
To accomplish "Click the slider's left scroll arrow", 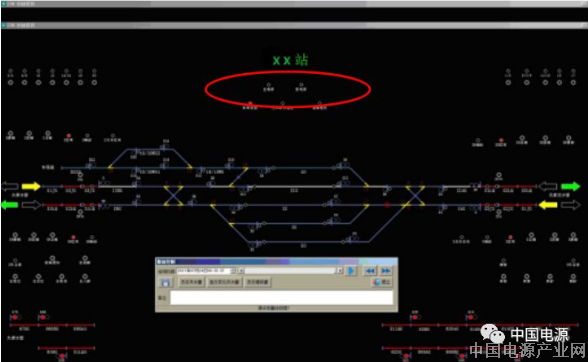I will [242, 270].
